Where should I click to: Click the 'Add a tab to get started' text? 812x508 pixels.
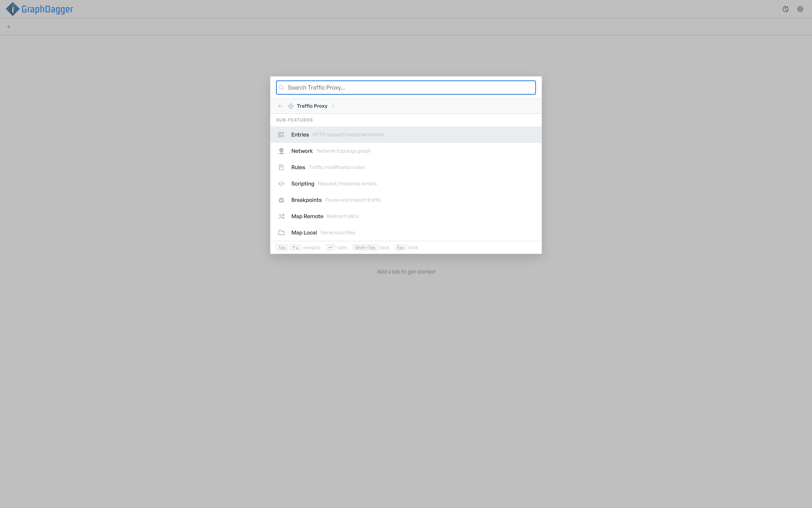406,272
